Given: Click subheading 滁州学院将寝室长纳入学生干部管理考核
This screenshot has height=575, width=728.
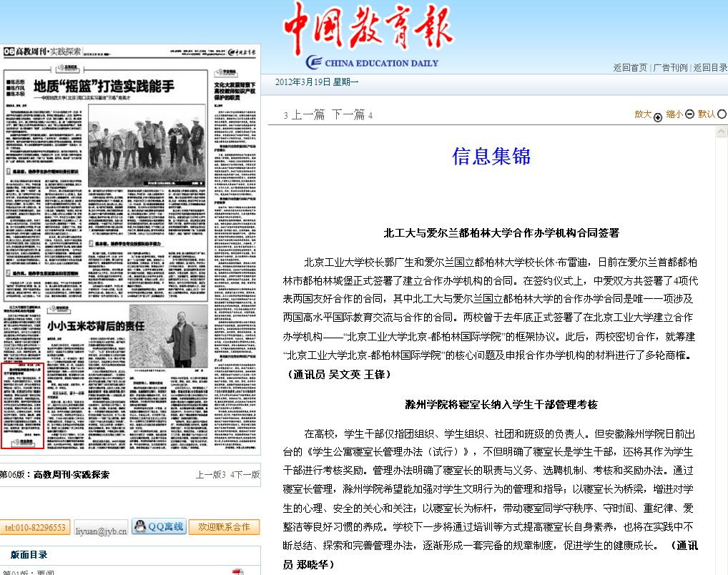Looking at the screenshot, I should pyautogui.click(x=501, y=405).
